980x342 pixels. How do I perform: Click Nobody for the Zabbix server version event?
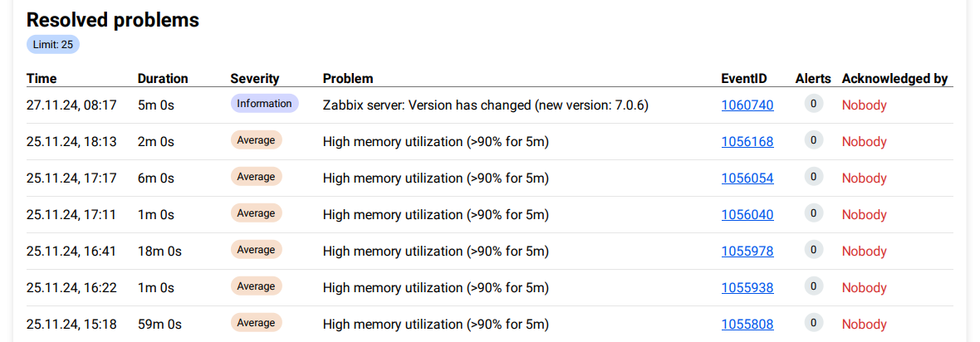[x=864, y=105]
